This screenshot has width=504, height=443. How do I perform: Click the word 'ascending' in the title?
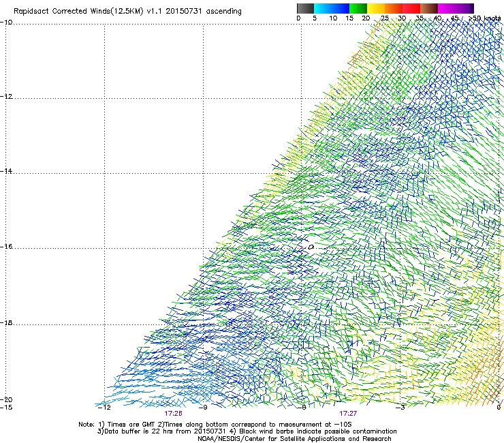click(223, 12)
